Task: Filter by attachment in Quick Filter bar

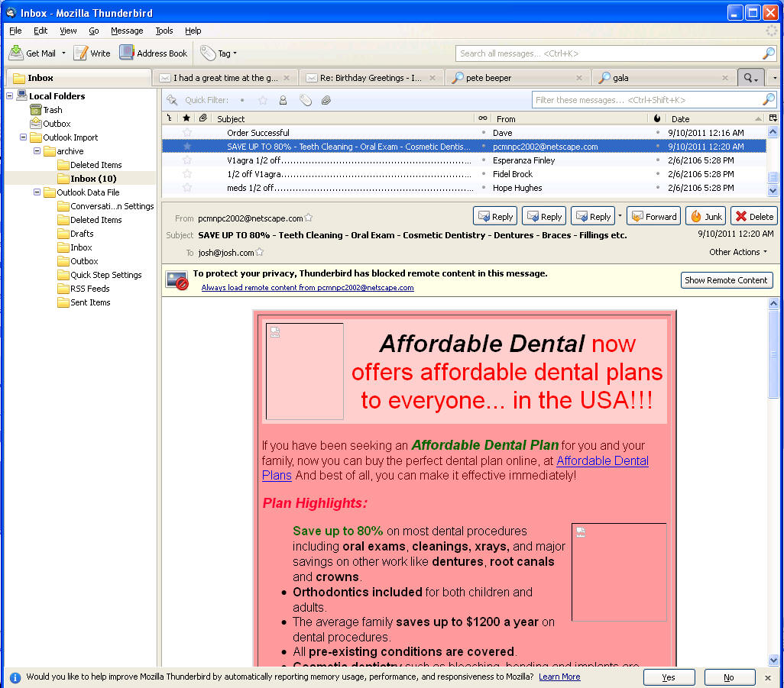Action: (x=326, y=100)
